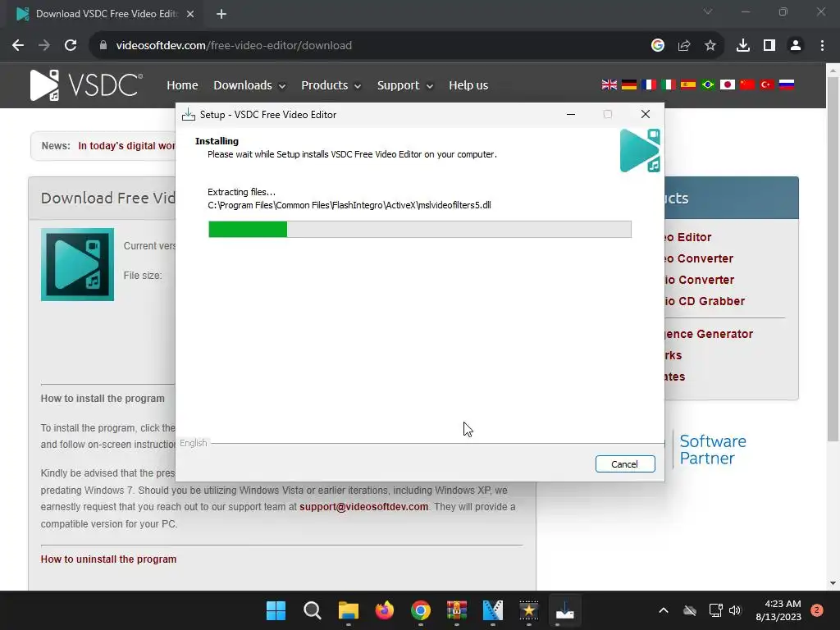Viewport: 840px width, 630px height.
Task: Open Windows Start menu
Action: [x=276, y=610]
